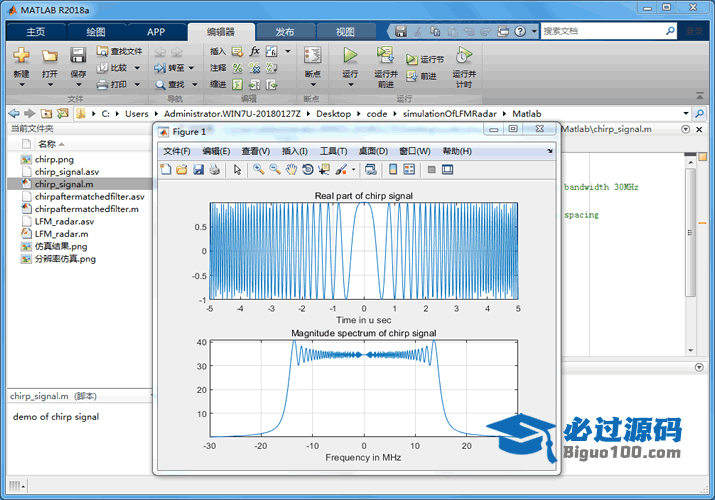Toggle Show Plot Tools and dock figure
This screenshot has width=715, height=500.
click(x=447, y=170)
